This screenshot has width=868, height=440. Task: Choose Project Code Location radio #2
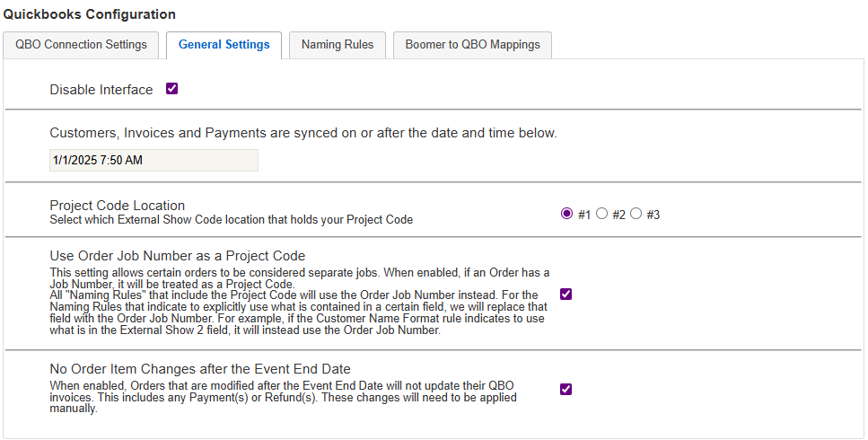(x=602, y=214)
